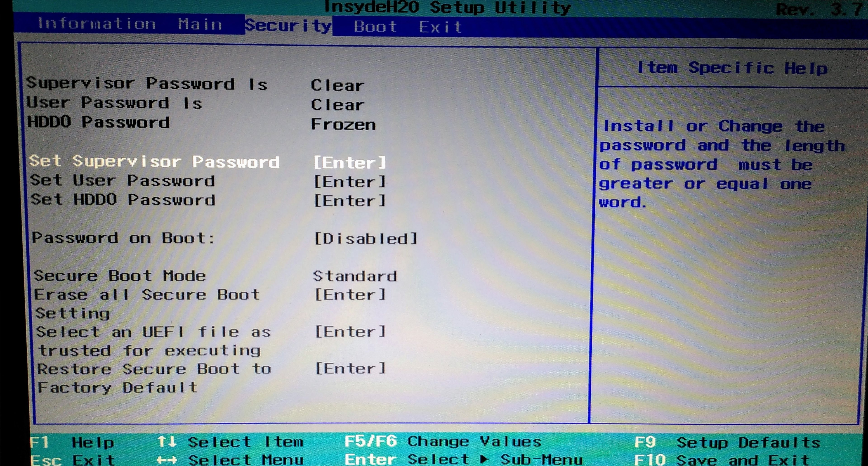The width and height of the screenshot is (868, 466).
Task: Select Erase all Secure Boot Setting
Action: click(x=146, y=295)
